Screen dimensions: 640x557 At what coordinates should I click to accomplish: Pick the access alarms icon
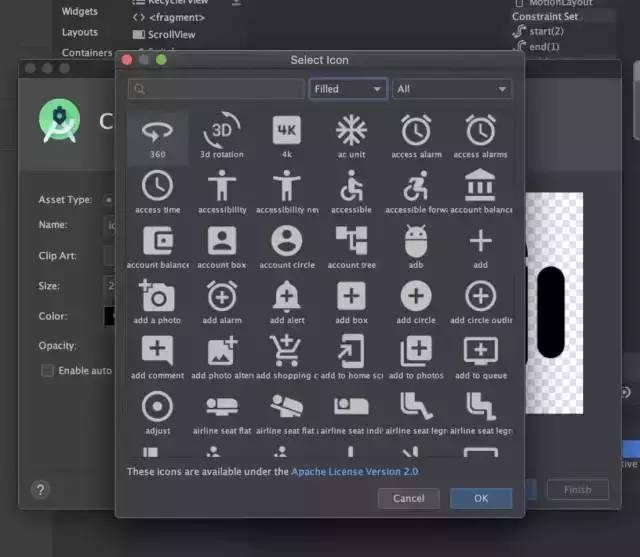pos(480,138)
